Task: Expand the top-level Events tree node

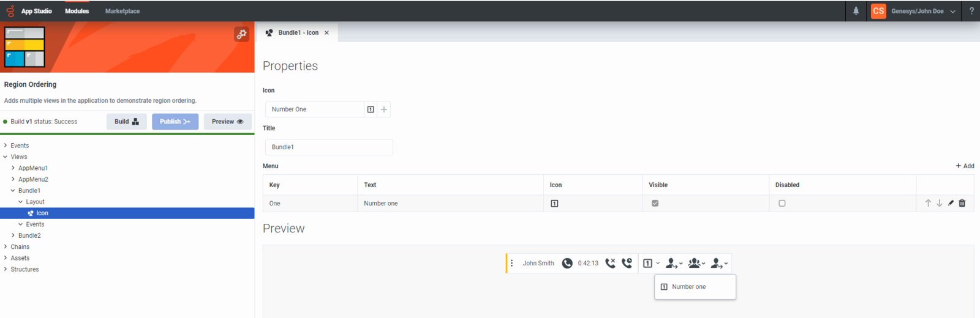Action: (x=6, y=146)
